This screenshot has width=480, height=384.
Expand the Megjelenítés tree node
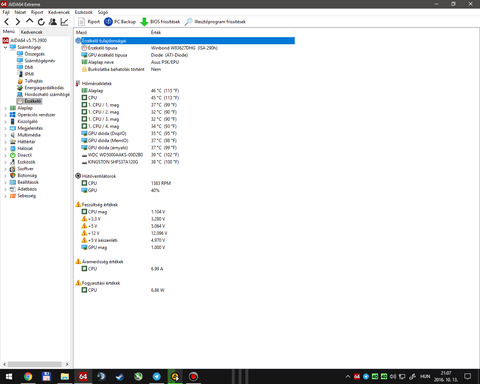5,128
